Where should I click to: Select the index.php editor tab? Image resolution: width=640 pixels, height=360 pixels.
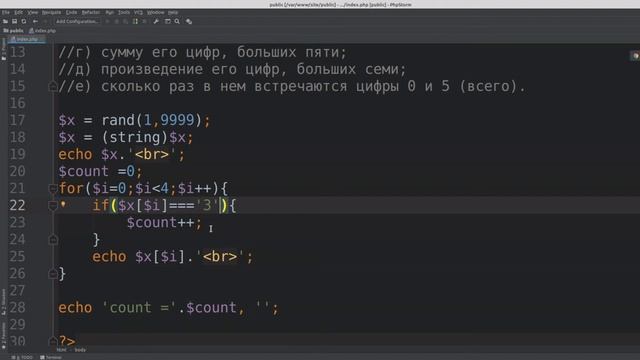27,39
